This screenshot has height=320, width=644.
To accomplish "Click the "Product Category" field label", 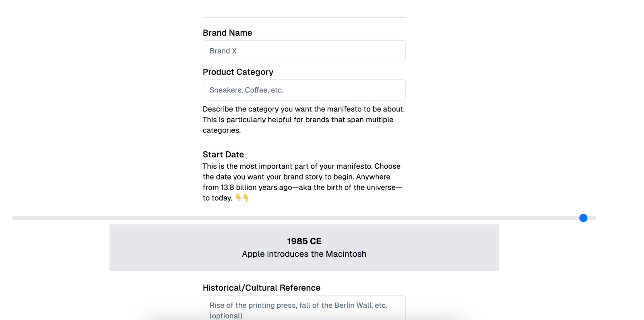I will (x=238, y=72).
